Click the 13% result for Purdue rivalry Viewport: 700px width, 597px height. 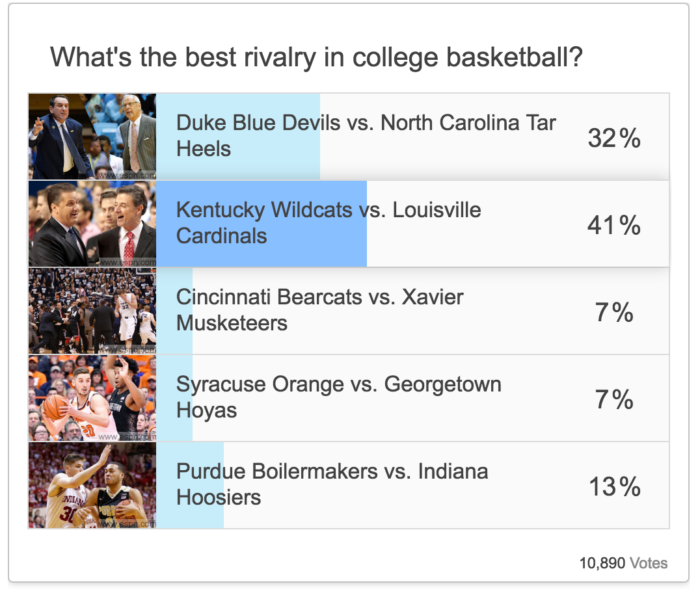pos(614,486)
